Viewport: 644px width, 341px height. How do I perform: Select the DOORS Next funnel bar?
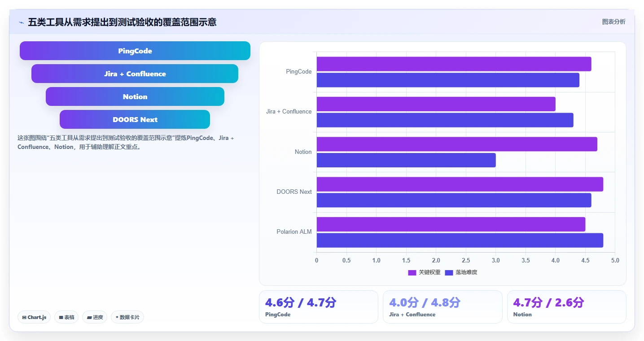[x=135, y=119]
